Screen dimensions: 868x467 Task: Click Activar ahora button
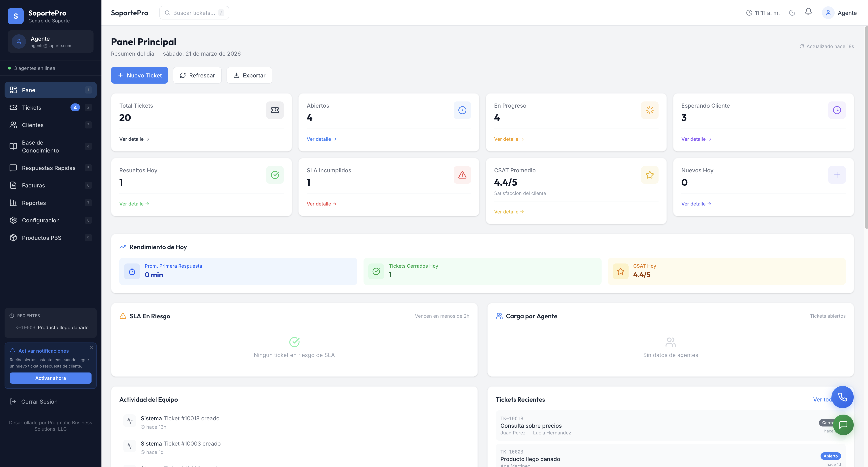tap(51, 378)
